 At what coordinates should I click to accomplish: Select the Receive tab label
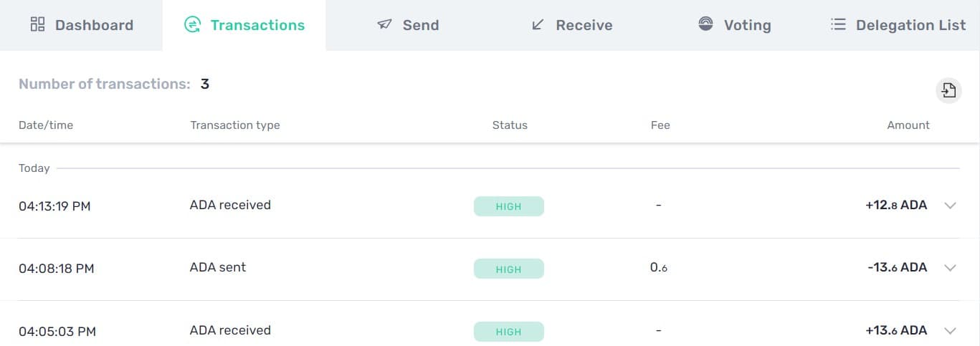click(x=584, y=25)
